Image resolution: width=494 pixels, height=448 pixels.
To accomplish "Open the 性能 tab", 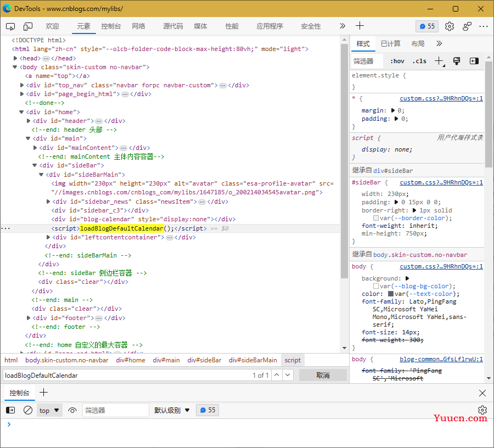I will point(232,26).
